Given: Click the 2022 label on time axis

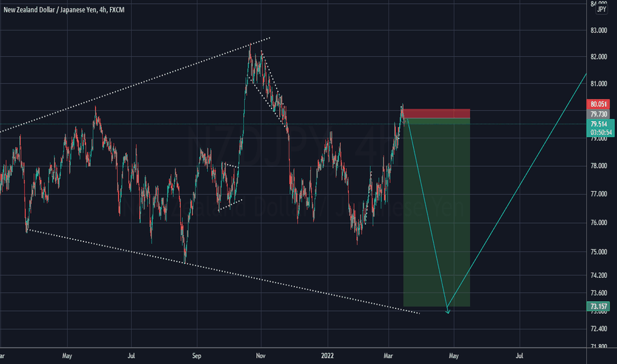Looking at the screenshot, I should point(327,356).
